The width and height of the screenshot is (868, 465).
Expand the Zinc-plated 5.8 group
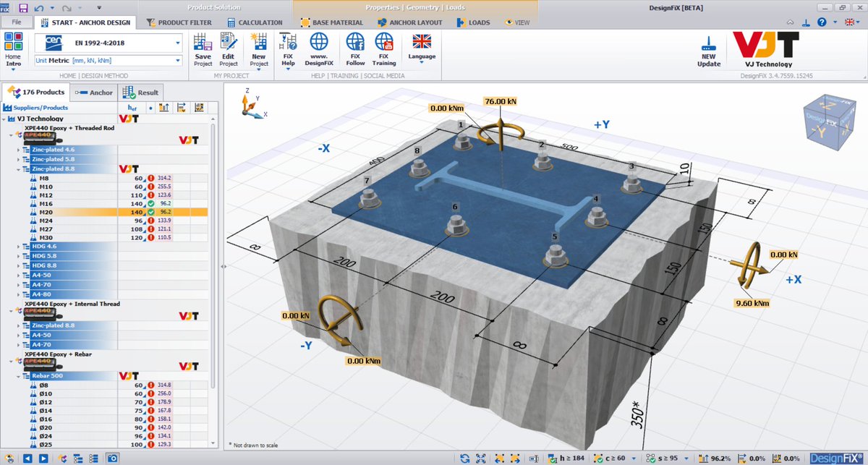click(x=18, y=159)
